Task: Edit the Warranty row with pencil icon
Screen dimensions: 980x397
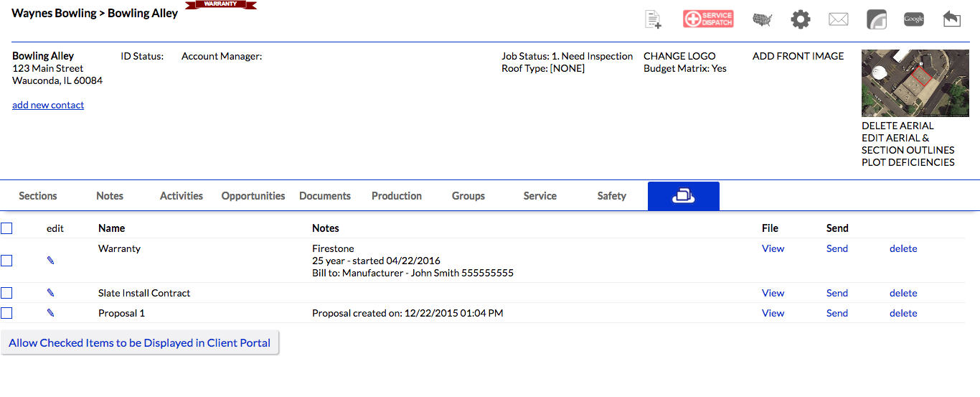Action: pos(50,261)
